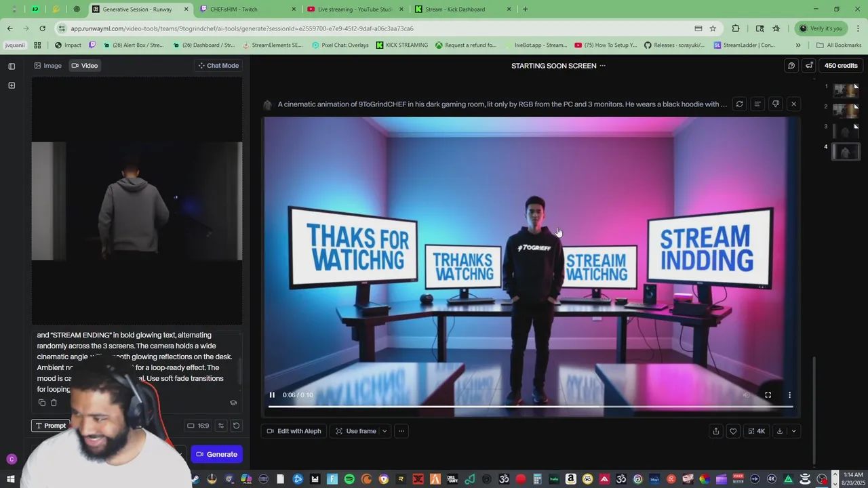The height and width of the screenshot is (488, 868).
Task: Open the browser extensions puzzle icon
Action: [x=736, y=28]
